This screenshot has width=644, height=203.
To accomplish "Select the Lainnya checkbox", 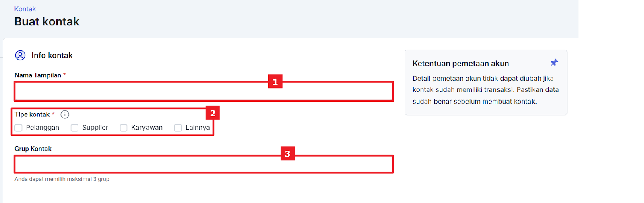I will (x=178, y=128).
